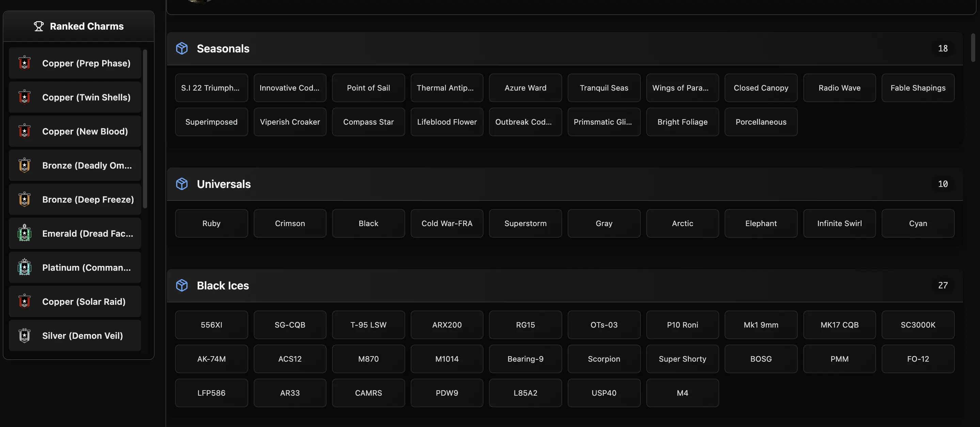Click the Bronze (Deep Freeze) rank badge icon
The width and height of the screenshot is (980, 427).
coord(25,200)
